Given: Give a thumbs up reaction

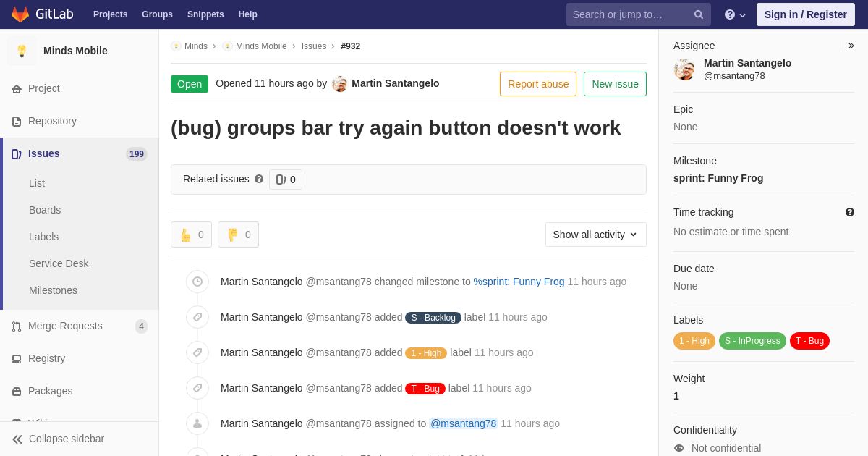Looking at the screenshot, I should tap(192, 235).
